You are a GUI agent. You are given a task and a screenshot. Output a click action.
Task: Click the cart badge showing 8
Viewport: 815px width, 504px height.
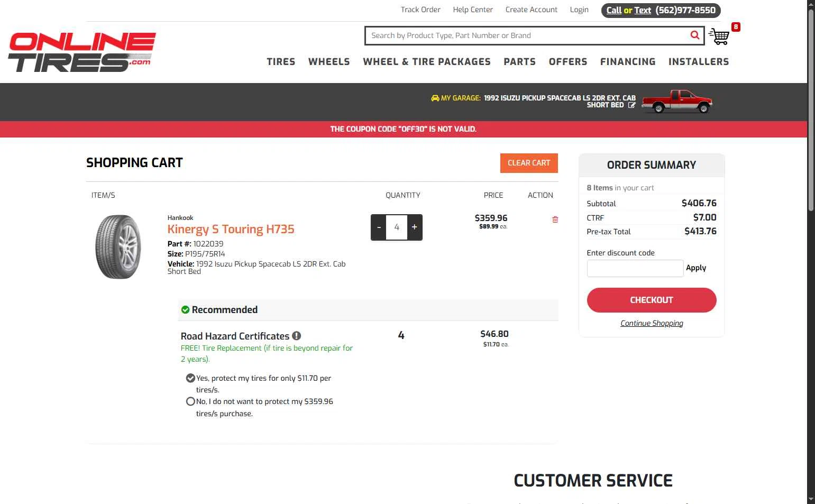[x=736, y=27]
